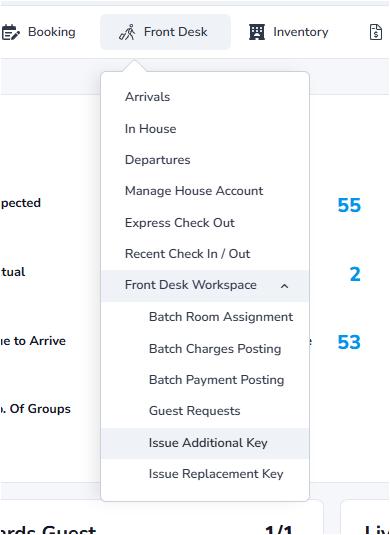Open the Front Desk tab

click(165, 32)
